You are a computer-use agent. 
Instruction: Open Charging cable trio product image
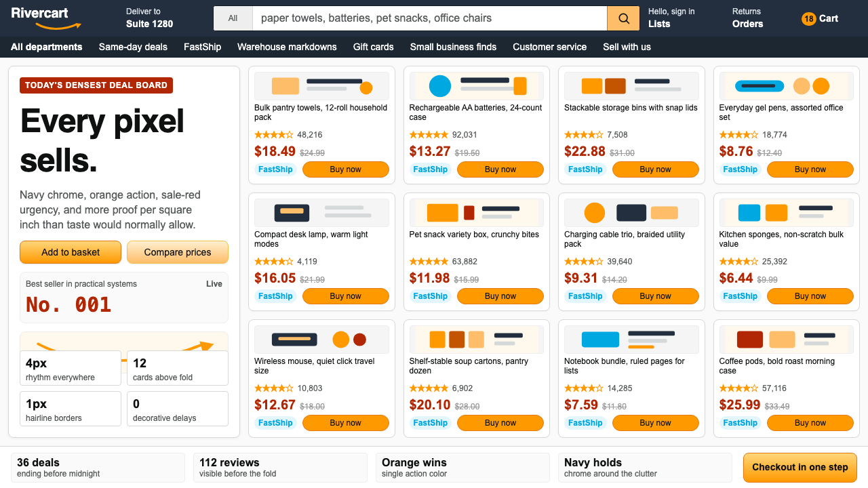click(631, 213)
